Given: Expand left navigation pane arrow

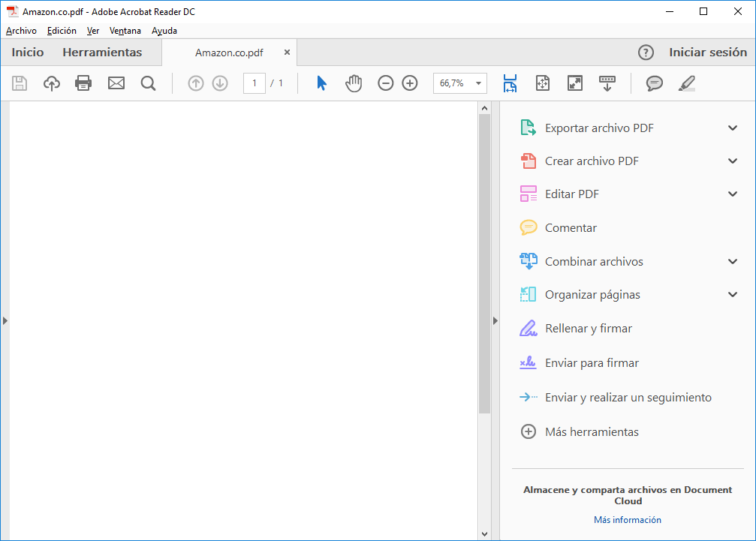Looking at the screenshot, I should pyautogui.click(x=5, y=320).
